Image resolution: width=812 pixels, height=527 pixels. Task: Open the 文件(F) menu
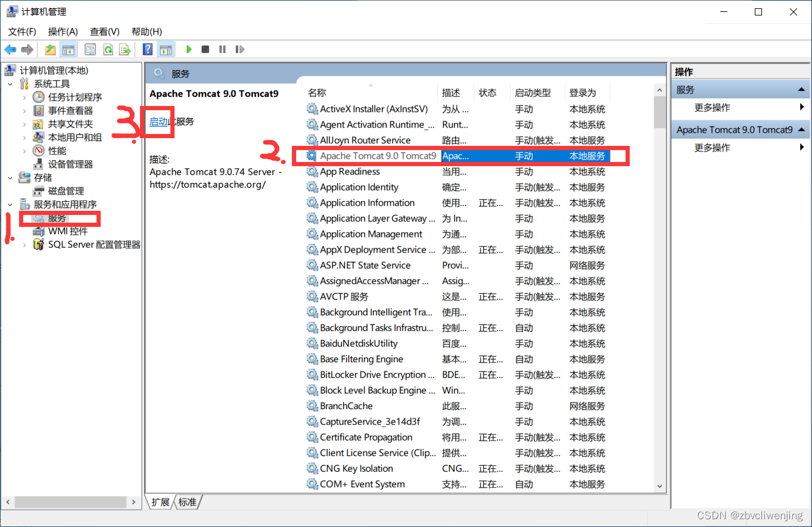tap(22, 32)
